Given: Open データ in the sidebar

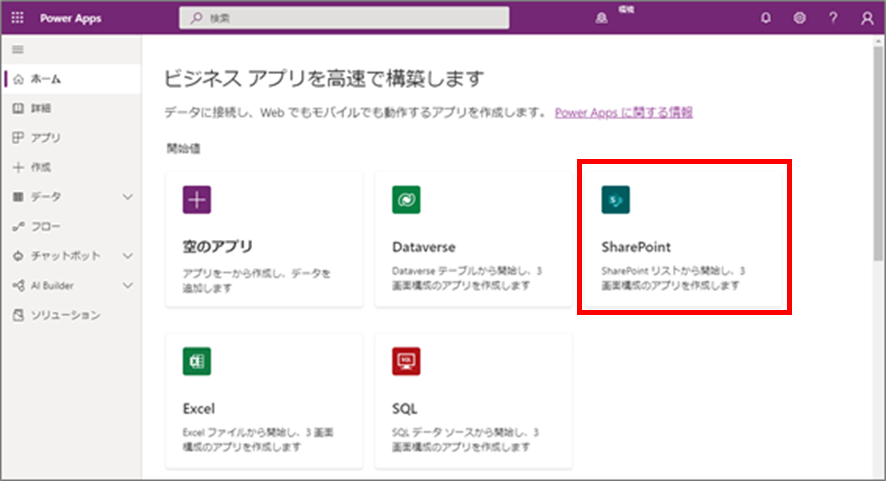Looking at the screenshot, I should 71,197.
